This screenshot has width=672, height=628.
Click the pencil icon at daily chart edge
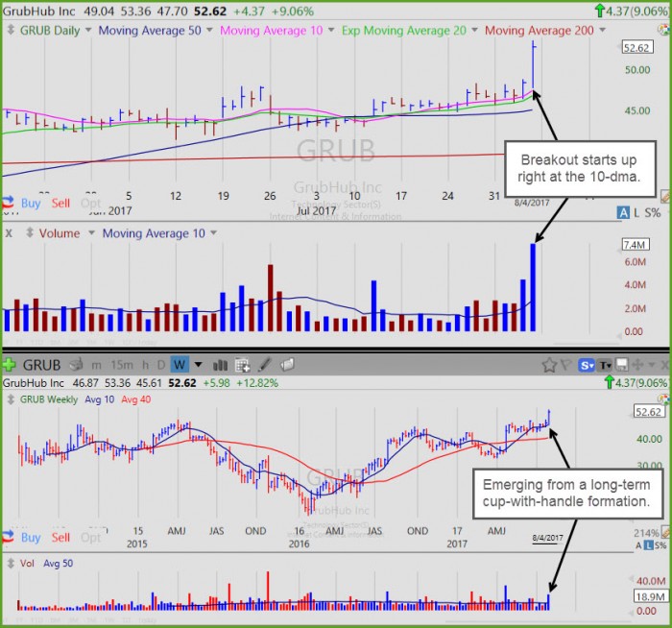point(666,196)
